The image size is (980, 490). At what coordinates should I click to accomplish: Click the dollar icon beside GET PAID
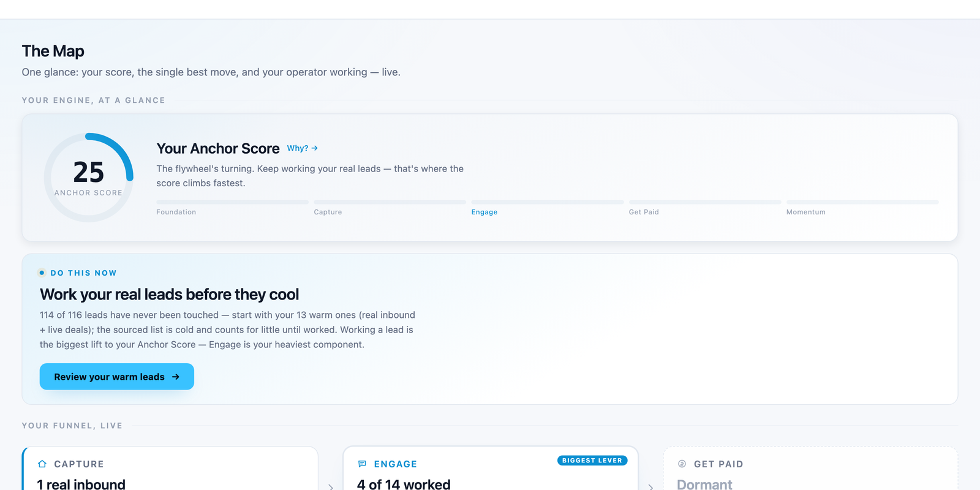pos(682,464)
